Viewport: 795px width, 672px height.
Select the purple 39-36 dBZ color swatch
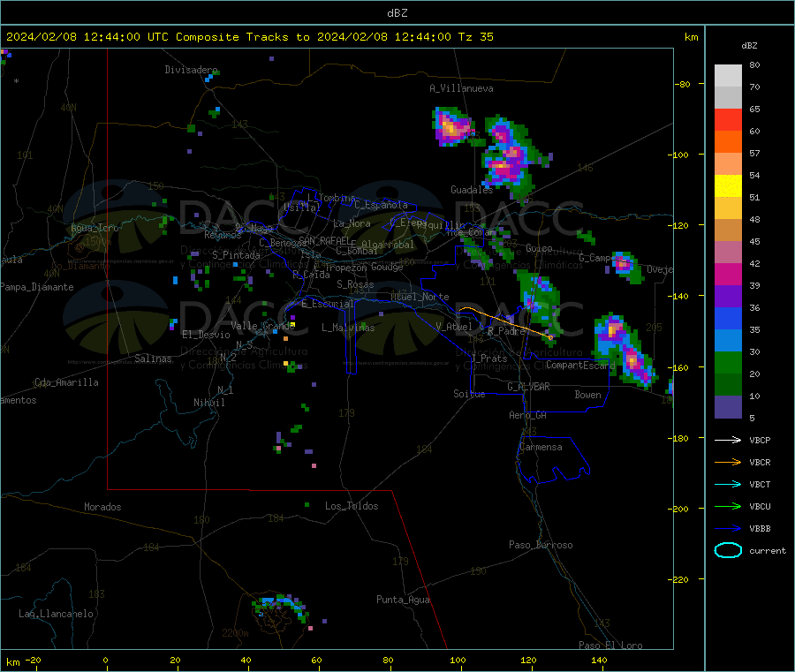pyautogui.click(x=728, y=297)
